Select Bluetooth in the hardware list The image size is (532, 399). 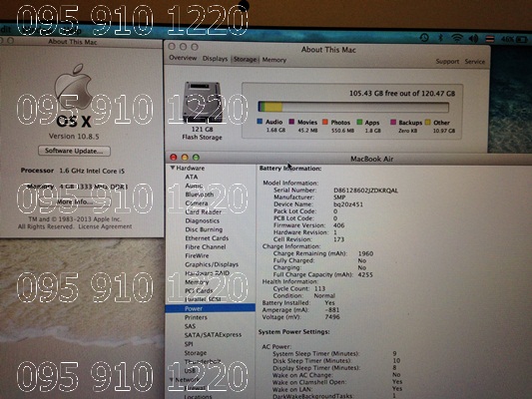tap(200, 195)
